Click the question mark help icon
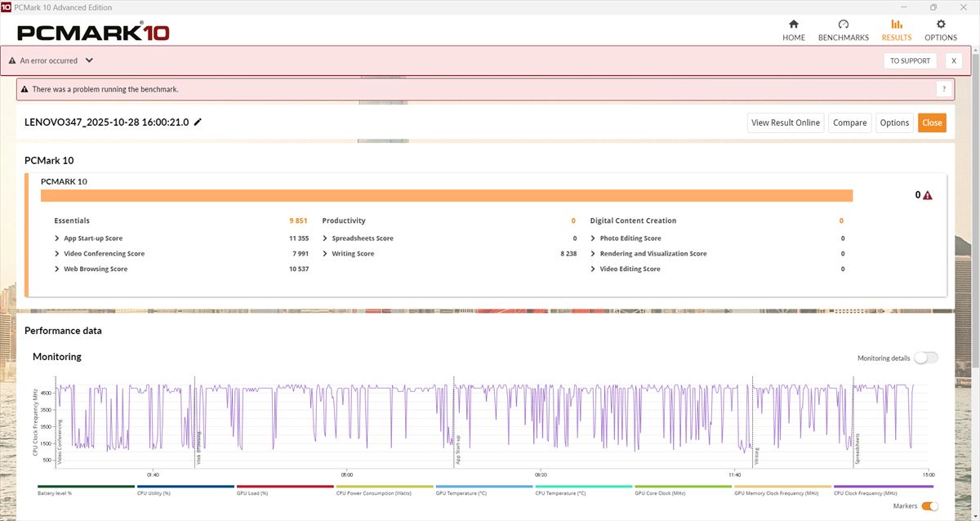 click(944, 89)
